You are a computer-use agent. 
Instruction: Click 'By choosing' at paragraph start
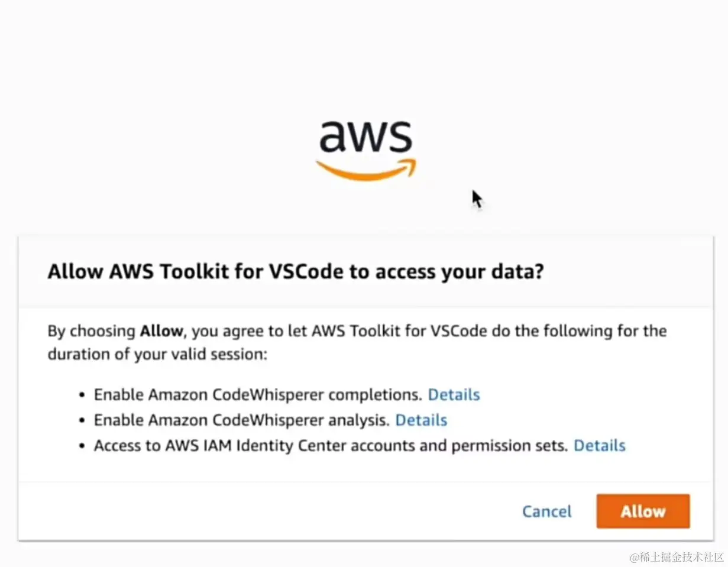pos(92,332)
